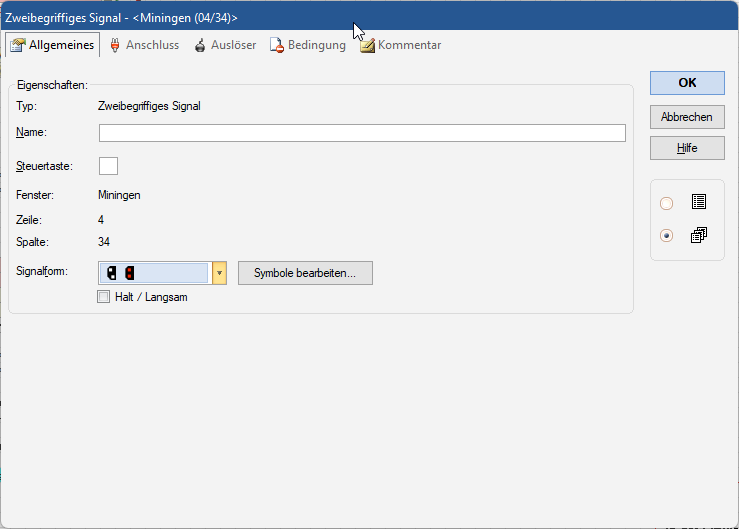739x529 pixels.
Task: Focus the Name text field
Action: (x=362, y=133)
